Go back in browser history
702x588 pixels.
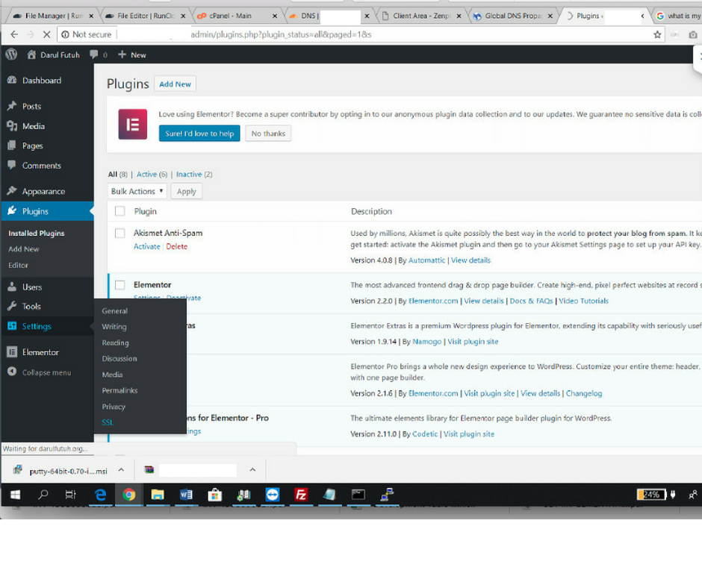click(x=14, y=34)
